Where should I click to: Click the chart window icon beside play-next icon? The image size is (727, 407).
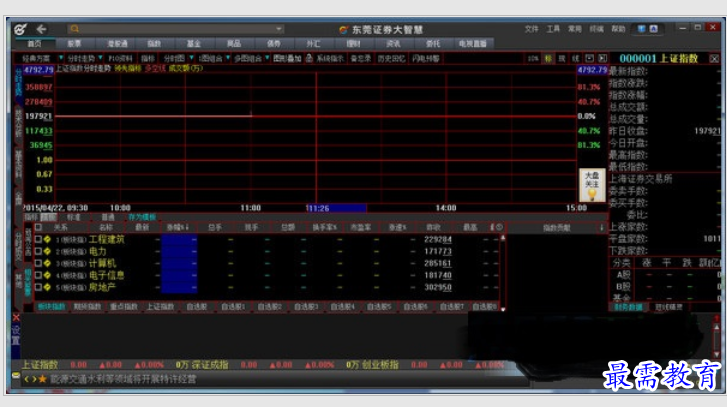pyautogui.click(x=589, y=58)
